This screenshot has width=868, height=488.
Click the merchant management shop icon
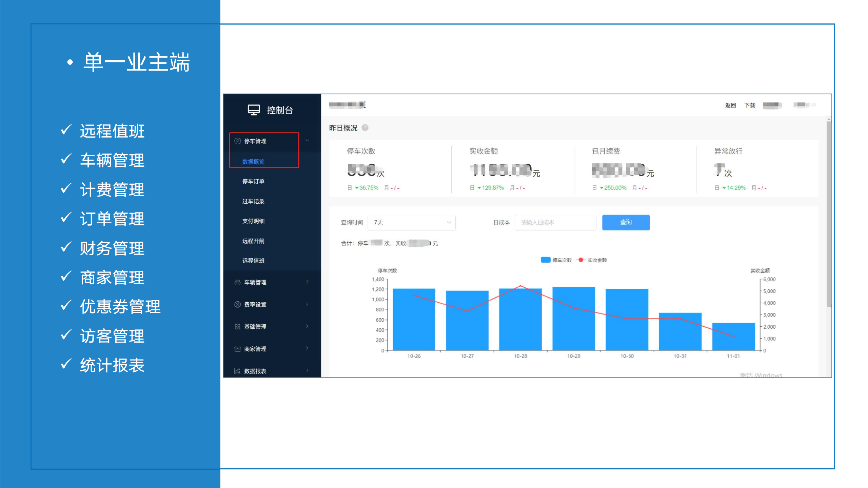(x=237, y=349)
